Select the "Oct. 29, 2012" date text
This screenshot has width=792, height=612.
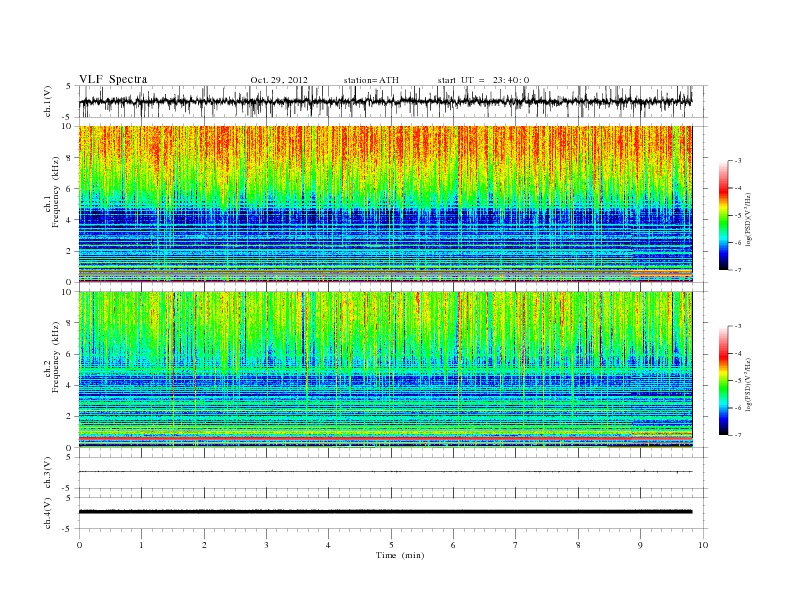click(279, 80)
